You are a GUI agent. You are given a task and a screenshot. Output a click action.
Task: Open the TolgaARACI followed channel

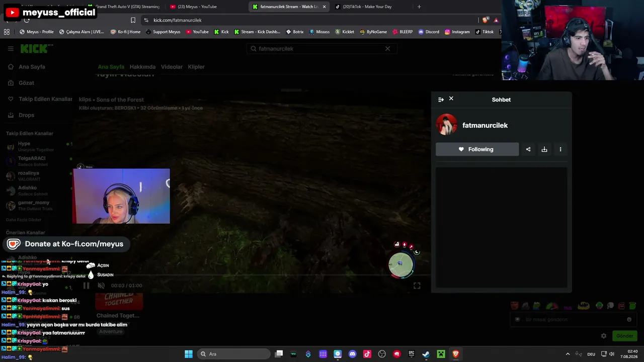point(38,161)
